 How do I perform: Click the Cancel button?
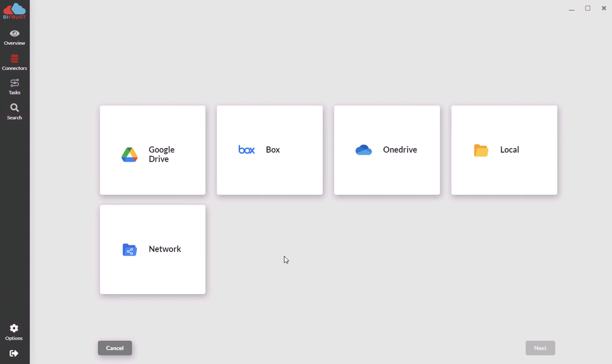(x=115, y=348)
